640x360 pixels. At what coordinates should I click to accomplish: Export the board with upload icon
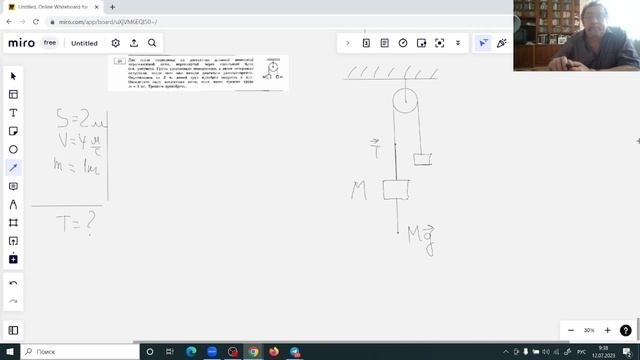coord(134,43)
